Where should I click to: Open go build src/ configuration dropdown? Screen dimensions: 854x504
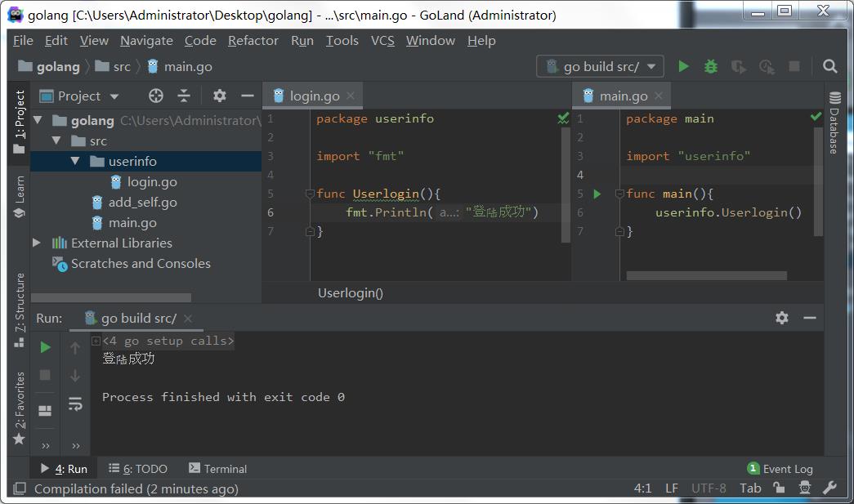point(600,66)
